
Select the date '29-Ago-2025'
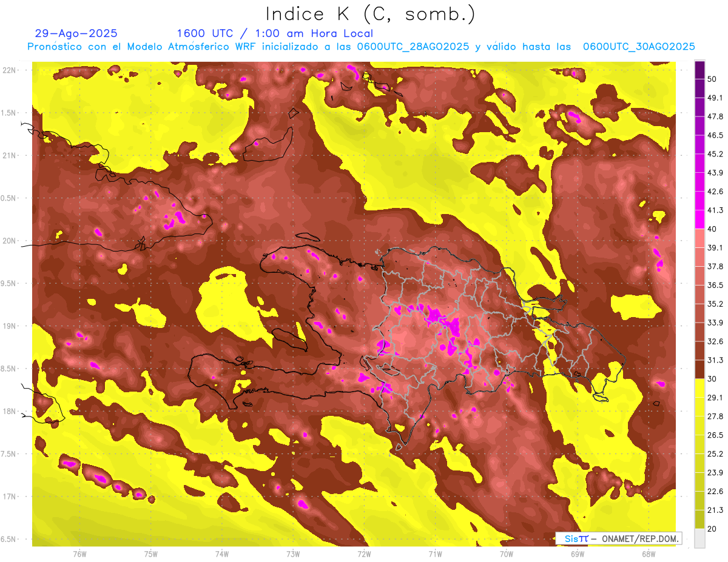point(76,33)
